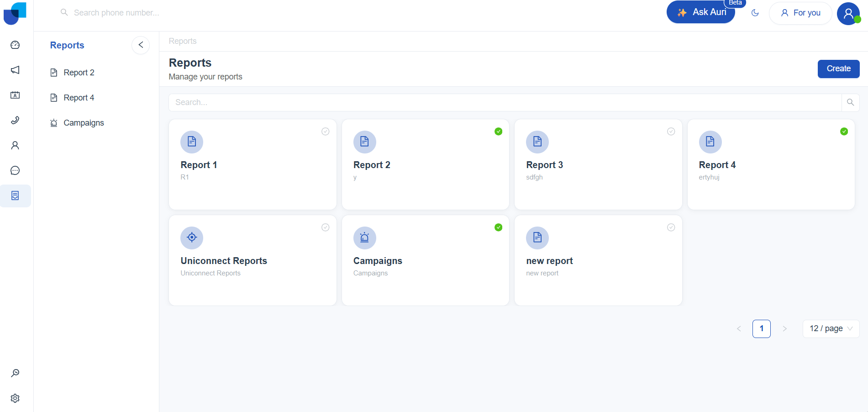Open the Uniconnect Reports card
This screenshot has height=412, width=868.
253,260
